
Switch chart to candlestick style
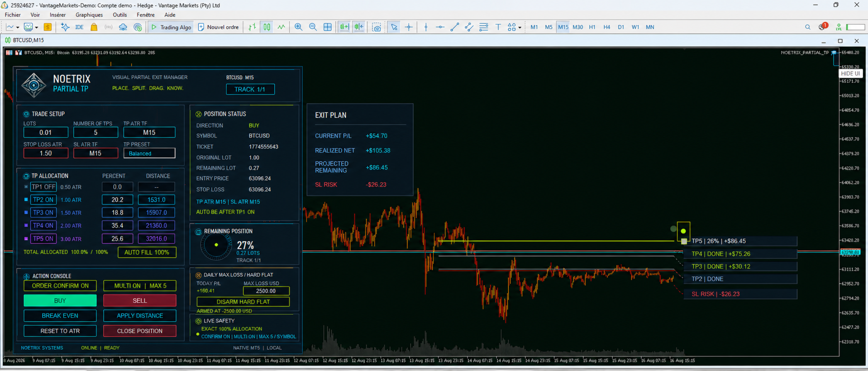coord(267,27)
